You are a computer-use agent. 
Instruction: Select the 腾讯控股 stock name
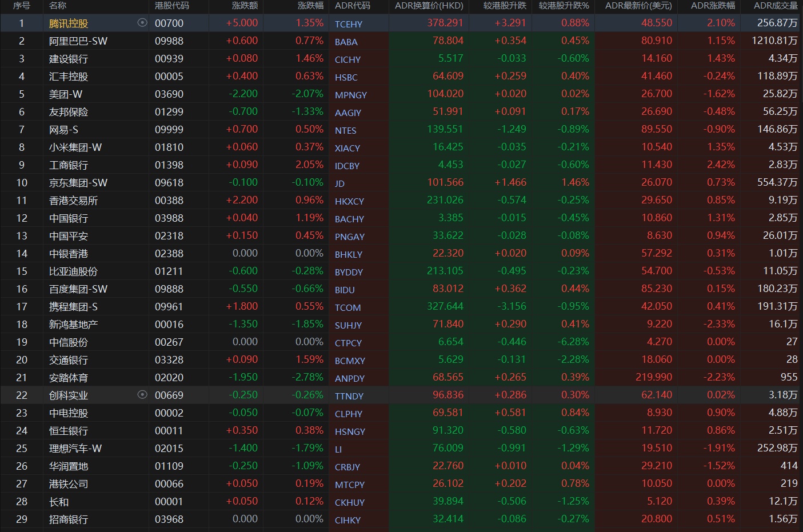point(69,23)
